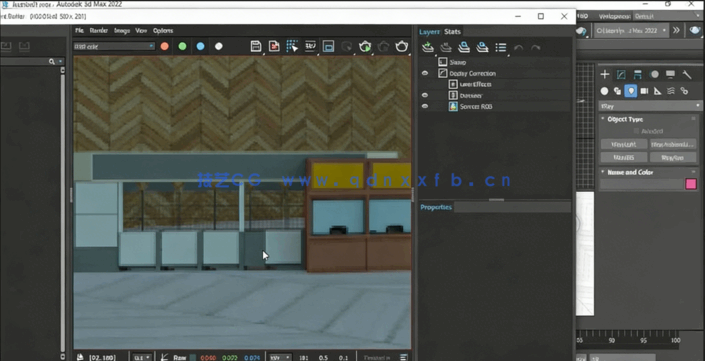
Task: Open the Image menu in frame buffer
Action: pyautogui.click(x=122, y=31)
